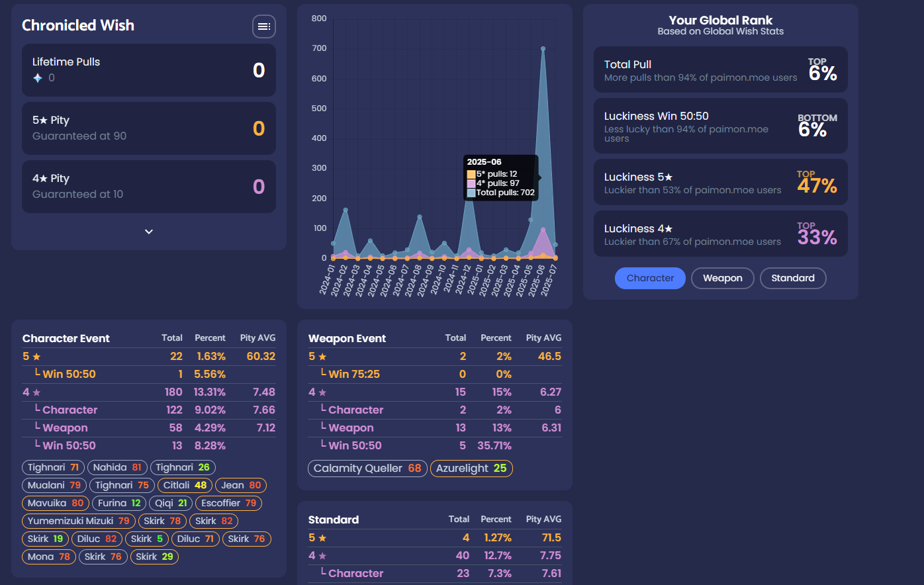The width and height of the screenshot is (924, 585).
Task: Click Standard 5★ Pity AVG 71.5
Action: coord(551,537)
